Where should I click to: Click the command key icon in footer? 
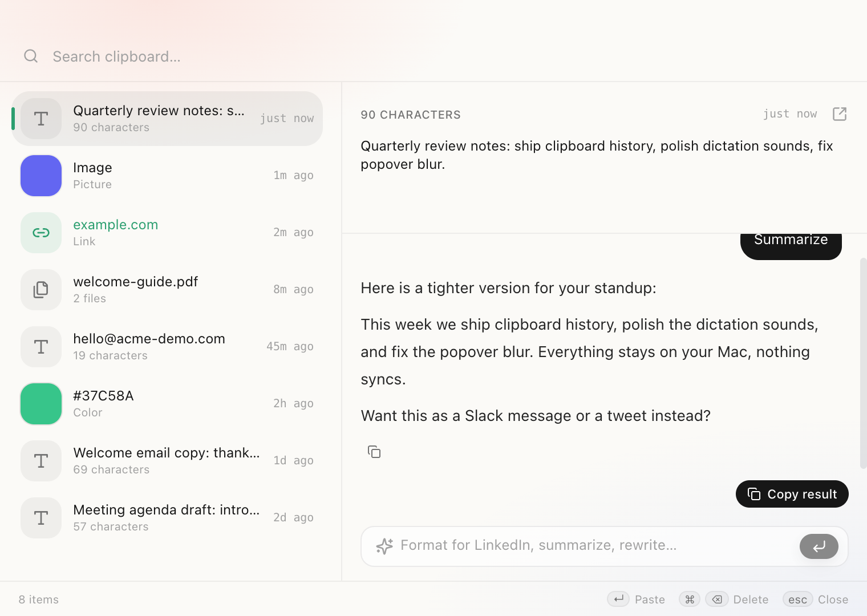[690, 599]
